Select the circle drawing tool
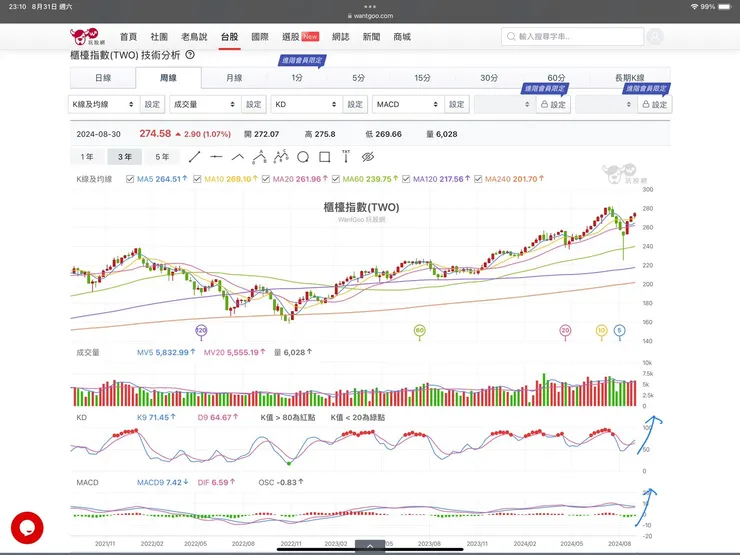 coord(303,157)
